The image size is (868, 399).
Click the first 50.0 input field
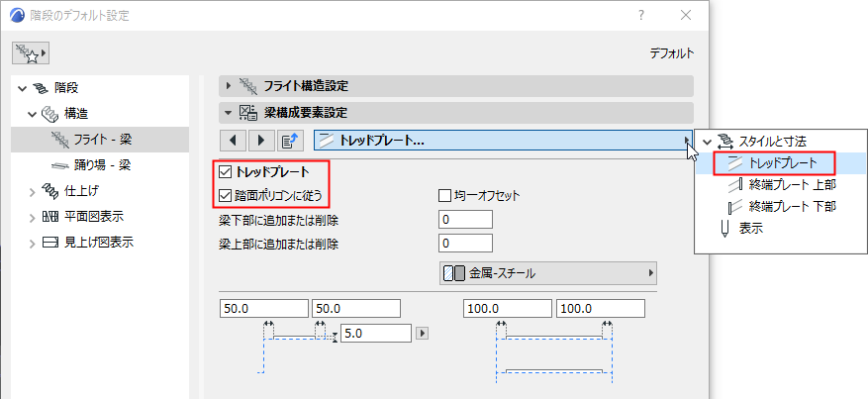click(x=264, y=308)
